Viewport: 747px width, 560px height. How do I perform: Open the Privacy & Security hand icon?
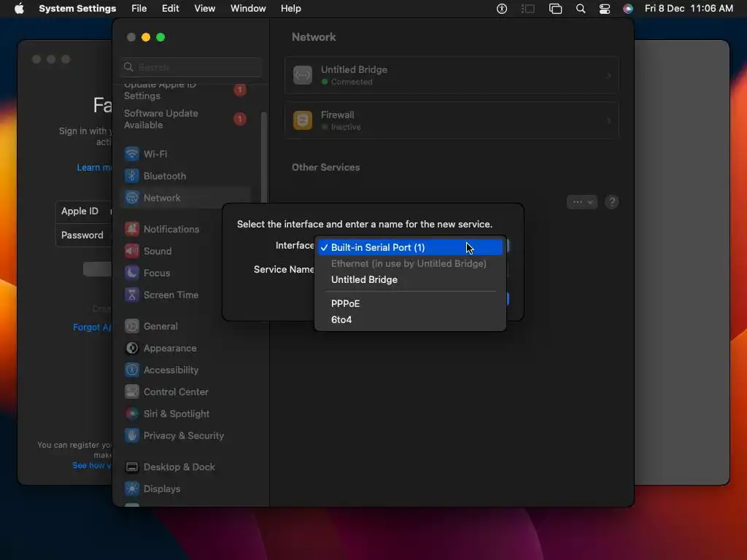131,436
